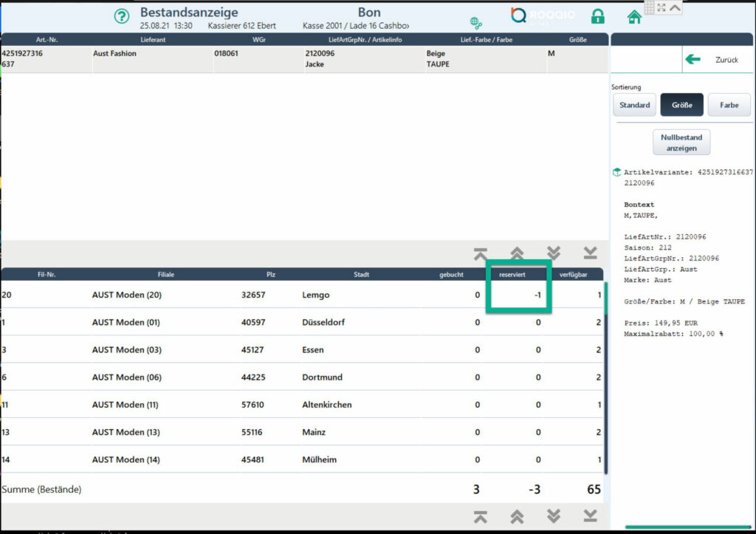This screenshot has height=534, width=756.
Task: Click the verfügbar column header
Action: (574, 274)
